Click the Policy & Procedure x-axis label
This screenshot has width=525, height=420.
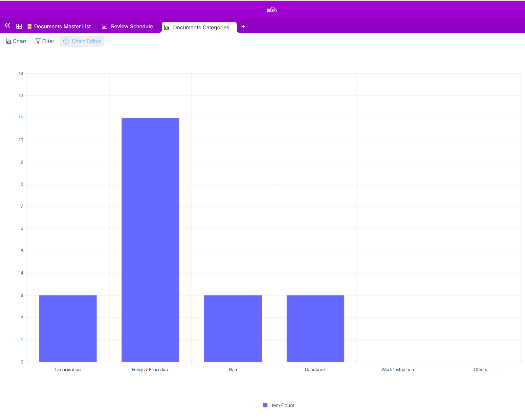150,369
